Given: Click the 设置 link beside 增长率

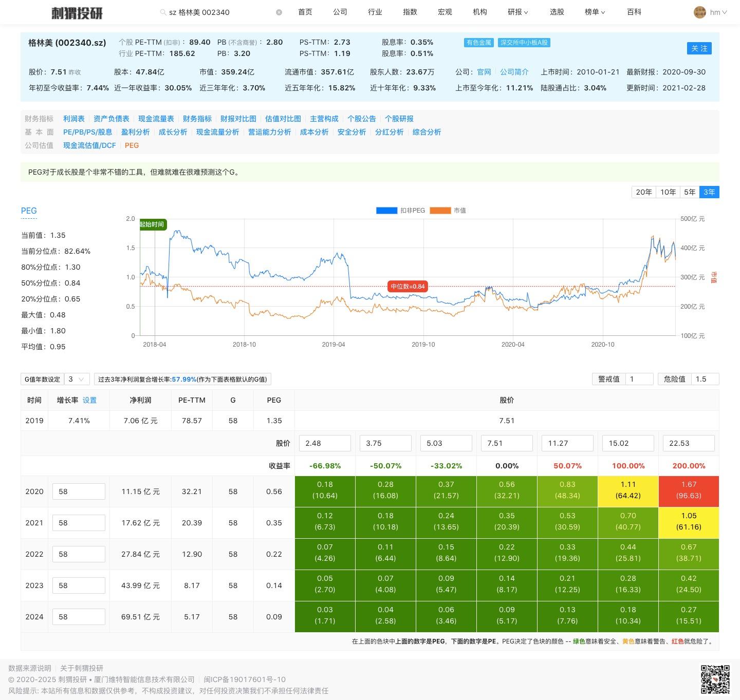Looking at the screenshot, I should tap(89, 400).
